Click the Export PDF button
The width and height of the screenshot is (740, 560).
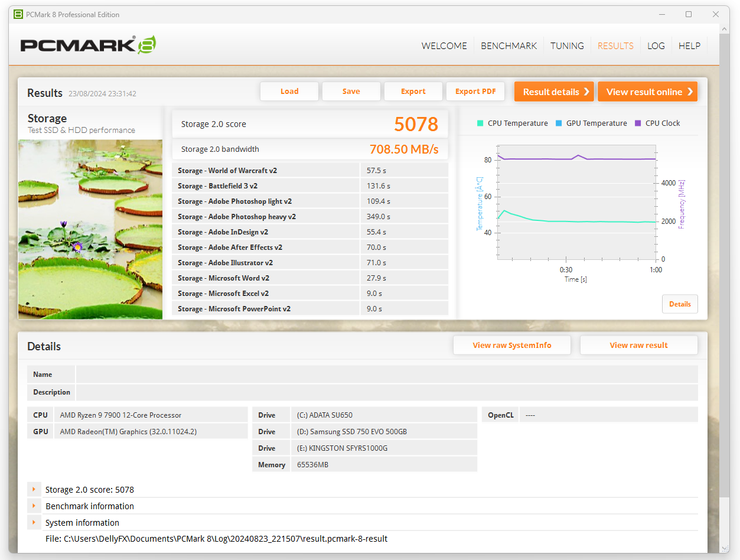click(x=475, y=92)
